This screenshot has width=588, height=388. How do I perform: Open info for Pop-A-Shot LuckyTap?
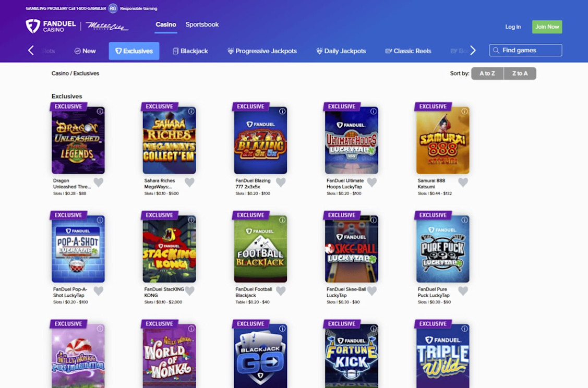click(x=100, y=220)
